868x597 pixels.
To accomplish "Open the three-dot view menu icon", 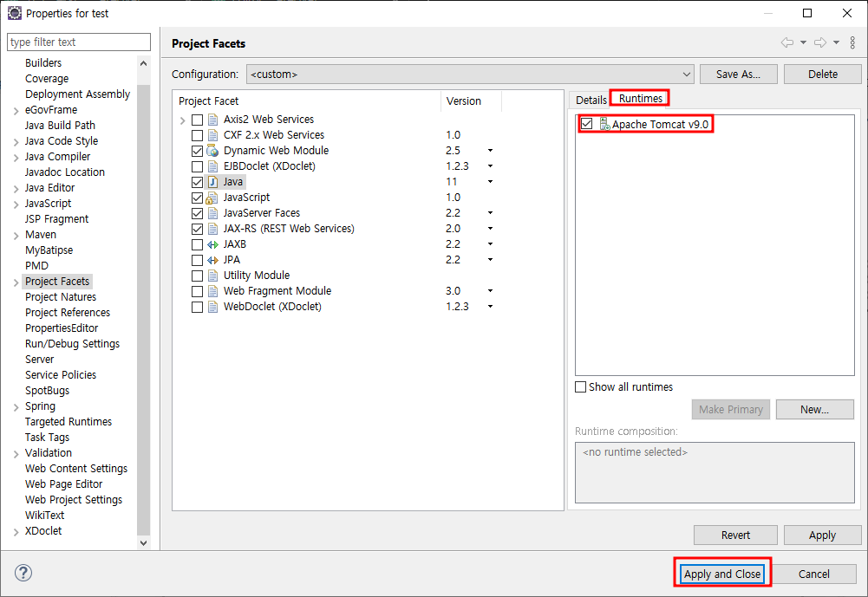I will pyautogui.click(x=852, y=42).
